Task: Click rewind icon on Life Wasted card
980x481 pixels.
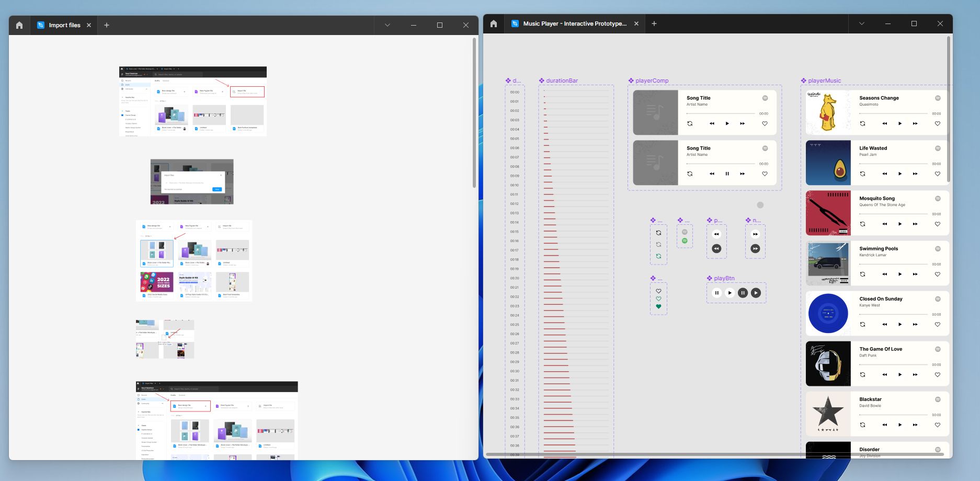Action: pos(885,174)
